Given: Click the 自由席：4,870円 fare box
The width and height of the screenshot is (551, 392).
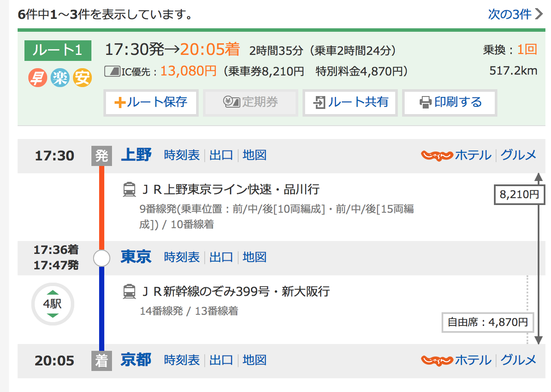Looking at the screenshot, I should click(488, 323).
